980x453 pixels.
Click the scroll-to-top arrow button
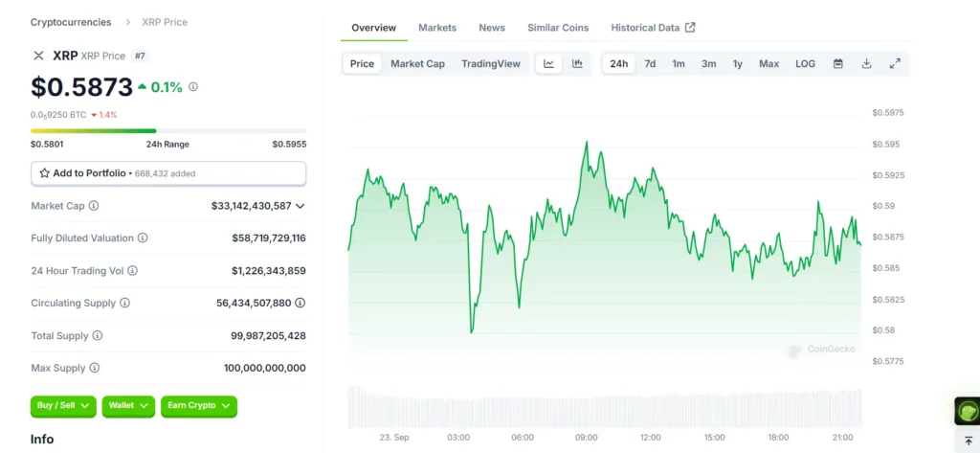[x=969, y=441]
